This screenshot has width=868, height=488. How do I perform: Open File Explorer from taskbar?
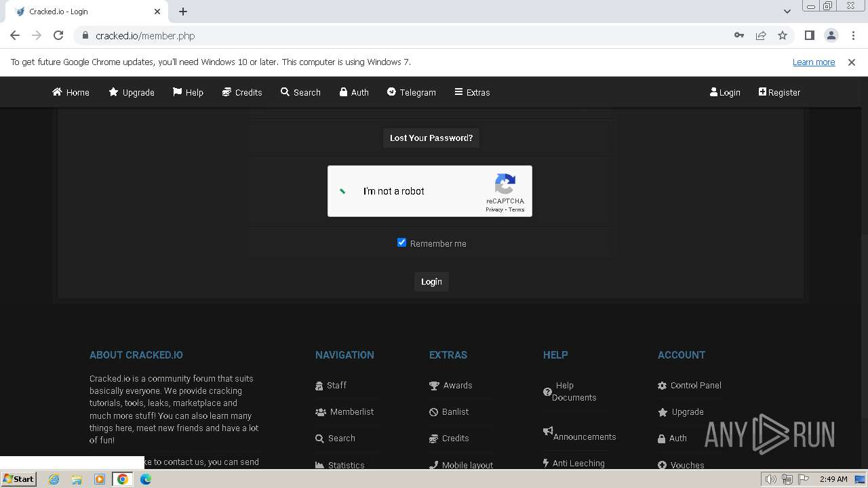pos(77,479)
